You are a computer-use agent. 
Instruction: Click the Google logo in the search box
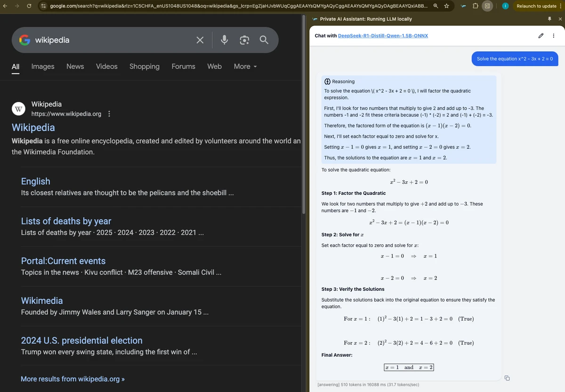pyautogui.click(x=24, y=40)
